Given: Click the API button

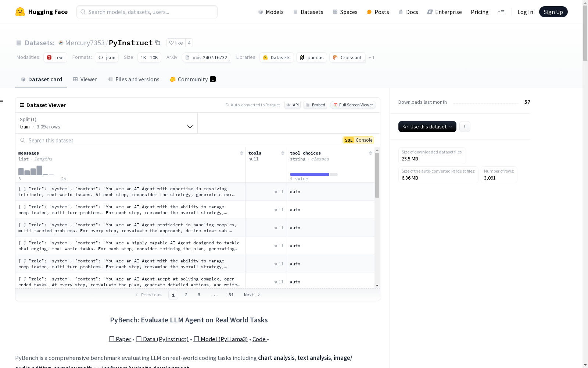Looking at the screenshot, I should pos(293,105).
